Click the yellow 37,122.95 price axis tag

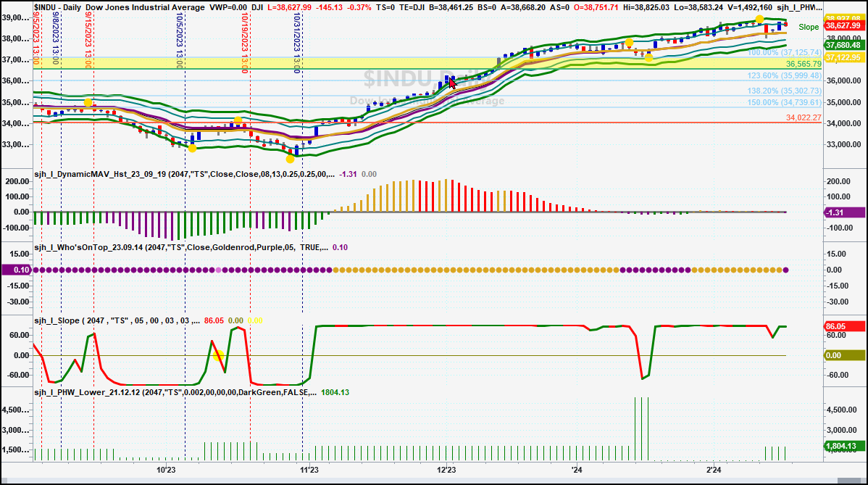pyautogui.click(x=843, y=57)
